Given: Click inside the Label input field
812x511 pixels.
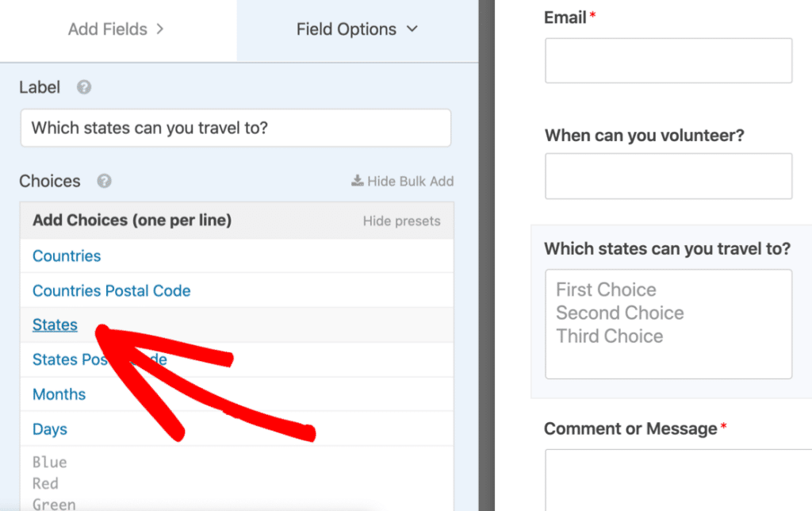Looking at the screenshot, I should pos(236,128).
